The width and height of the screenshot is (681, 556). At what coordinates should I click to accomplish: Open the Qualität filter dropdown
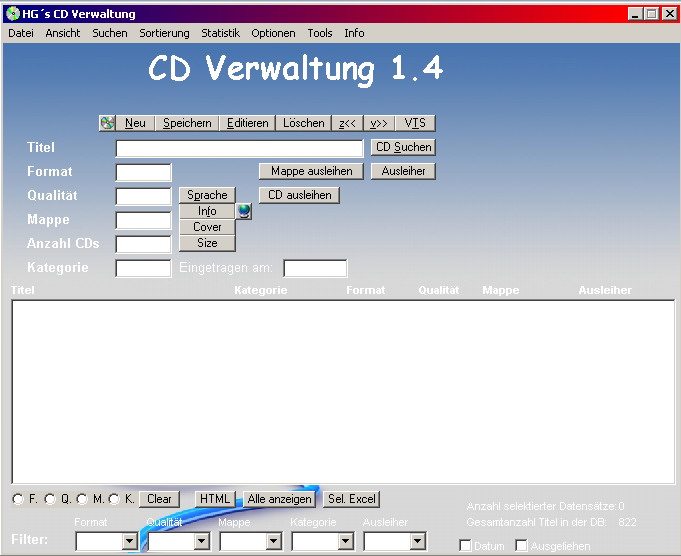pos(202,541)
